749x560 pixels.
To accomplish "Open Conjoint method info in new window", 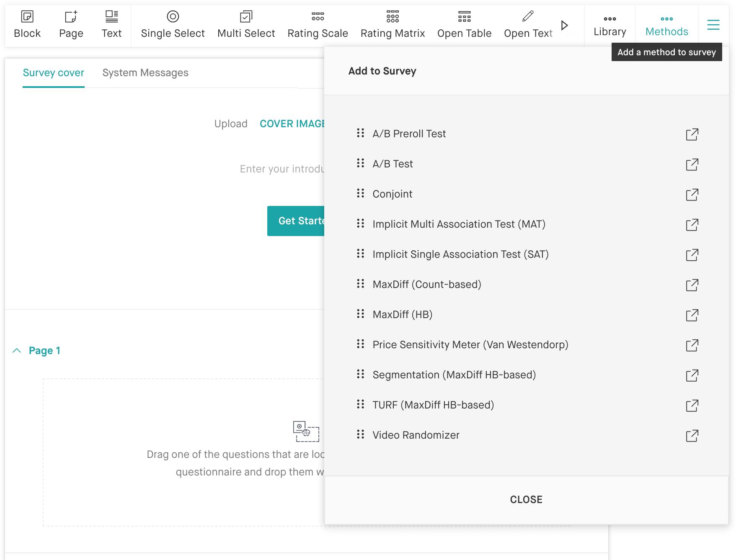I will (x=692, y=195).
